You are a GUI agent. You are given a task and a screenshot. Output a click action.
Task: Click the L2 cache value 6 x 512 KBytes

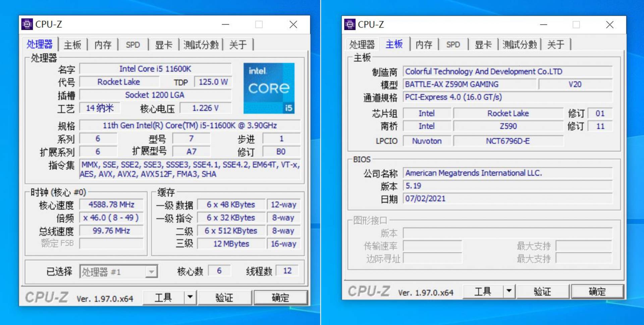pos(231,231)
